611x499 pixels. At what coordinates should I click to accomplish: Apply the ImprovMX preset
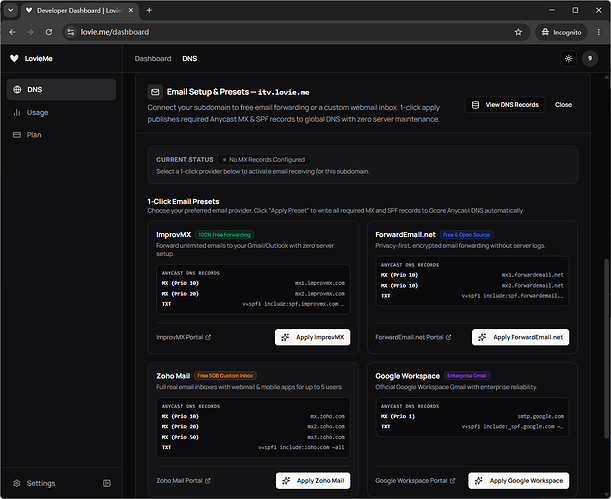click(x=313, y=337)
